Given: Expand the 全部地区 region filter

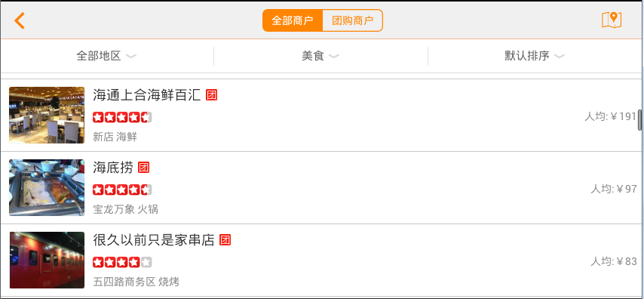Looking at the screenshot, I should pyautogui.click(x=107, y=56).
